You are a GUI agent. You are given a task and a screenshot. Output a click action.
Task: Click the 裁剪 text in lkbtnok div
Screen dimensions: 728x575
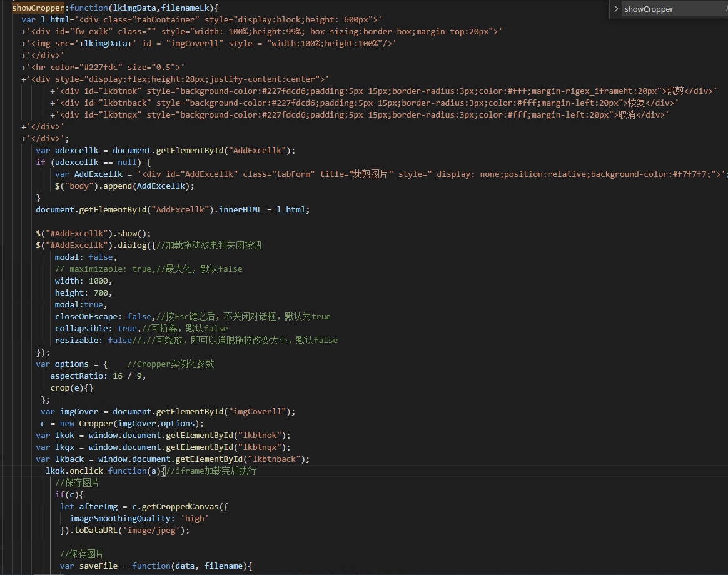click(x=675, y=91)
